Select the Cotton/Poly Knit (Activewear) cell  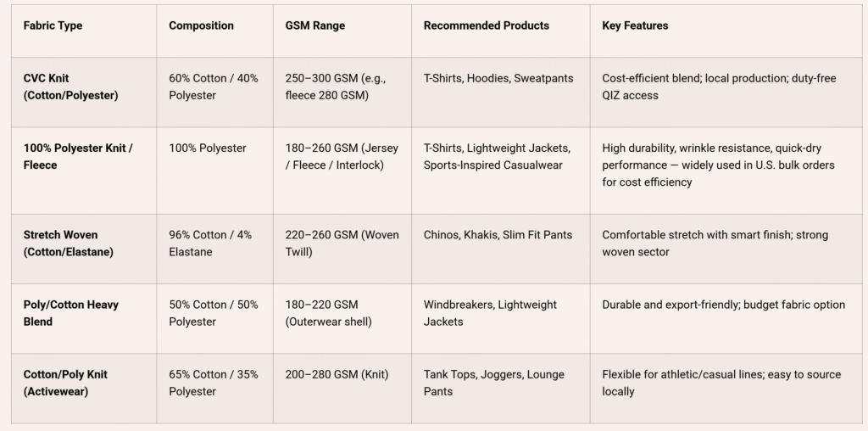tap(65, 383)
